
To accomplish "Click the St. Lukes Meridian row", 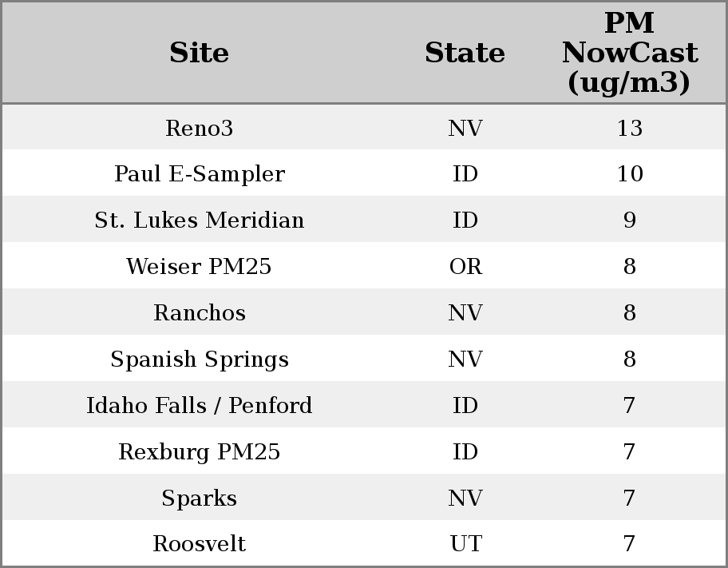I will [199, 220].
